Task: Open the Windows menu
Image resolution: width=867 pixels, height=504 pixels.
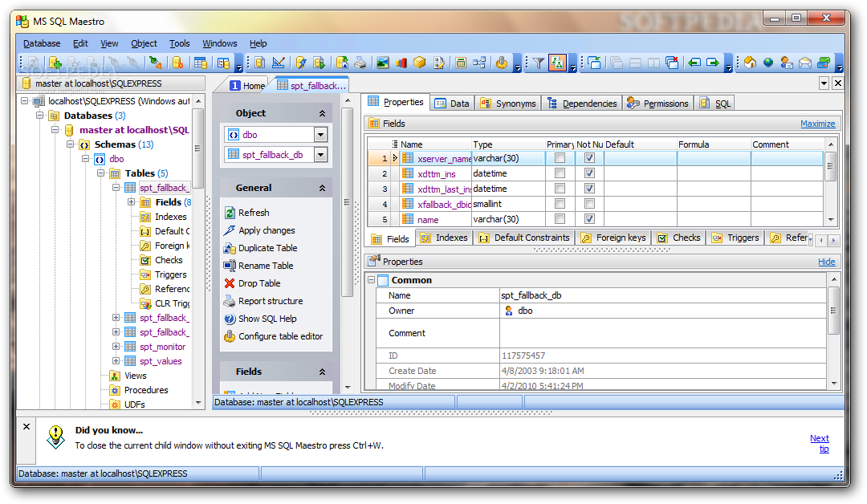Action: [x=219, y=43]
